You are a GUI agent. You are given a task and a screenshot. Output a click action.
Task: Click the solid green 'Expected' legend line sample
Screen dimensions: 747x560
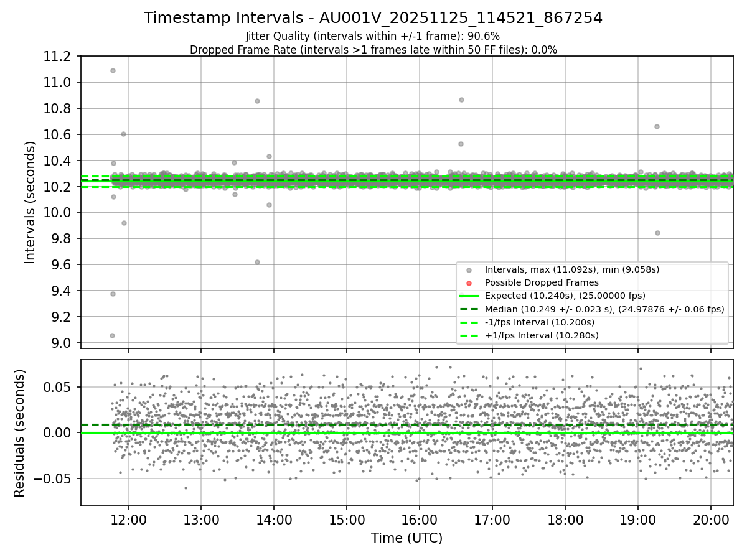469,296
